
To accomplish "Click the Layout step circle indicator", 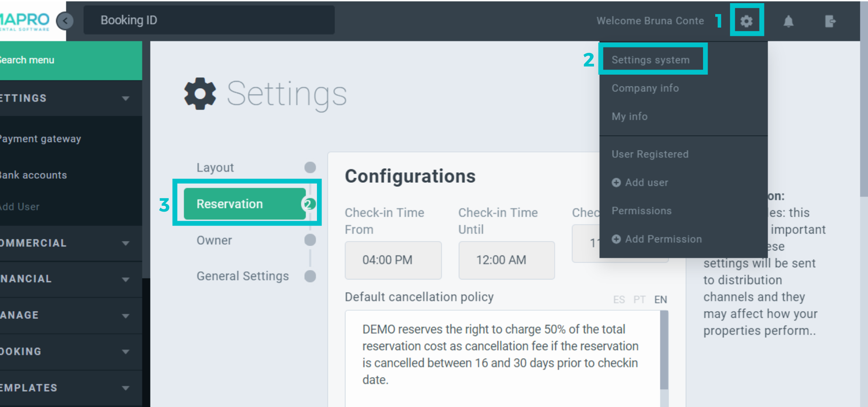I will tap(310, 168).
